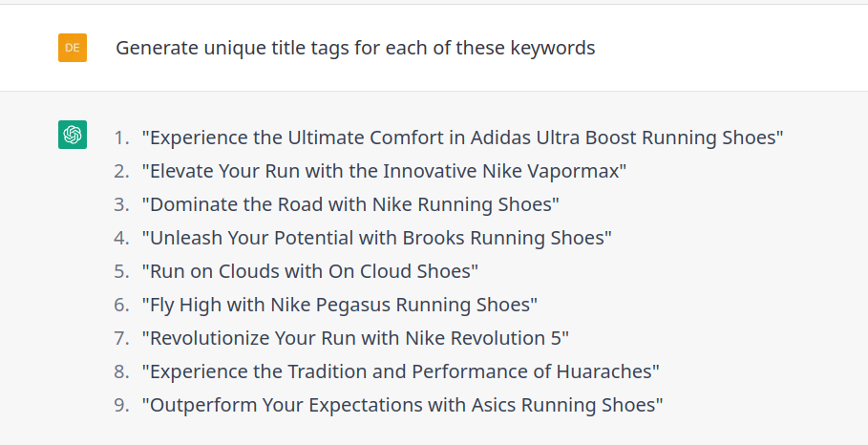The width and height of the screenshot is (868, 445).
Task: Click list number 7 marker
Action: tap(121, 338)
